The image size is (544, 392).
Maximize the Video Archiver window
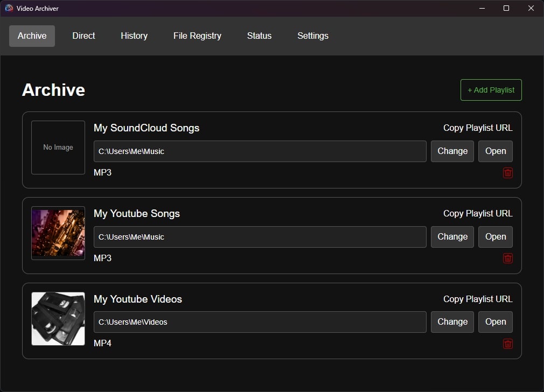[506, 8]
